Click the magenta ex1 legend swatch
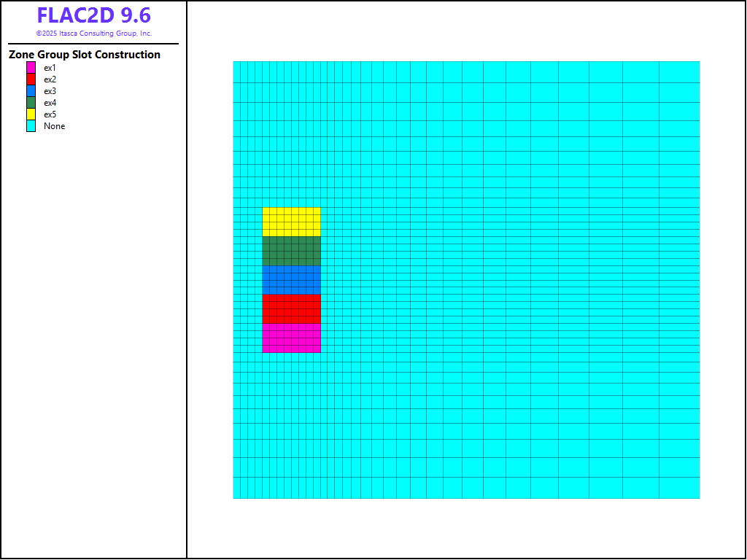Viewport: 747px width, 560px height. pos(31,68)
